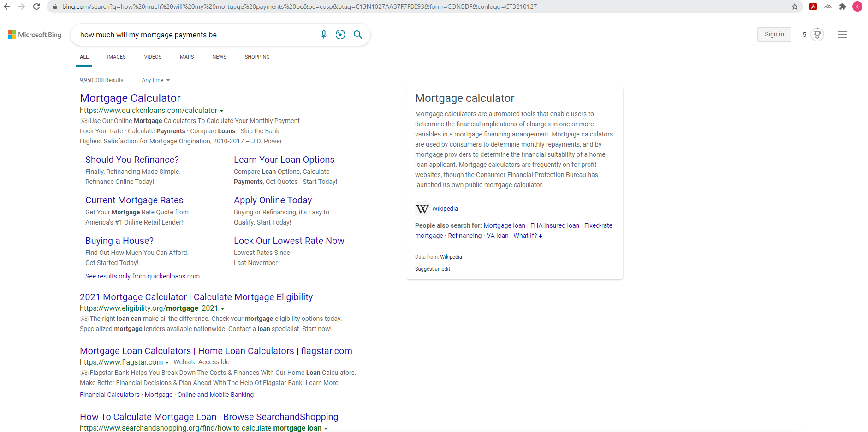The height and width of the screenshot is (432, 868).
Task: Open the hamburger settings menu
Action: click(842, 35)
